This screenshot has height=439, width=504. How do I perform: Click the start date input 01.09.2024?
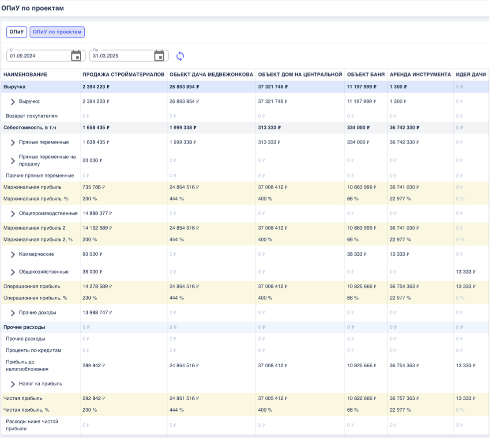38,56
